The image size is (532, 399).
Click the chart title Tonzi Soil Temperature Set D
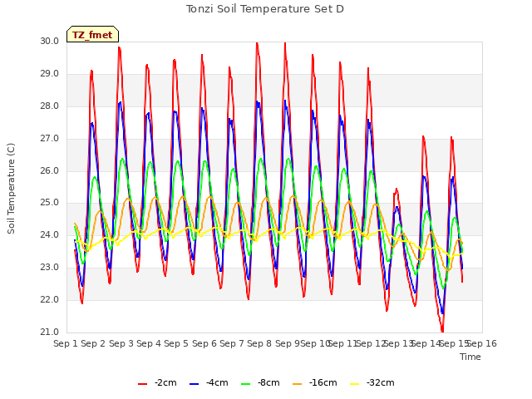pos(265,9)
